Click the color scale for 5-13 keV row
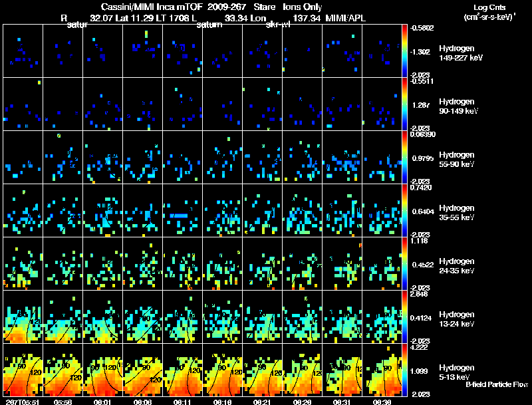Viewport: 532px width, 405px height. pos(404,370)
